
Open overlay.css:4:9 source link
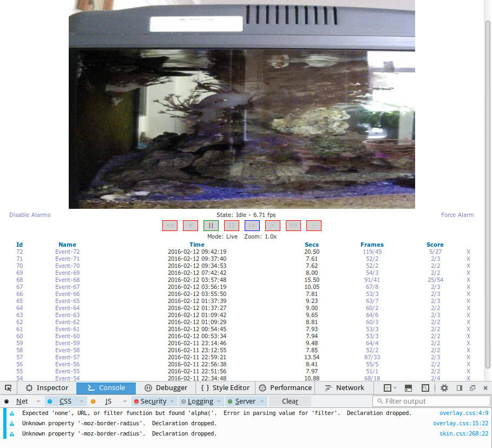[464, 413]
